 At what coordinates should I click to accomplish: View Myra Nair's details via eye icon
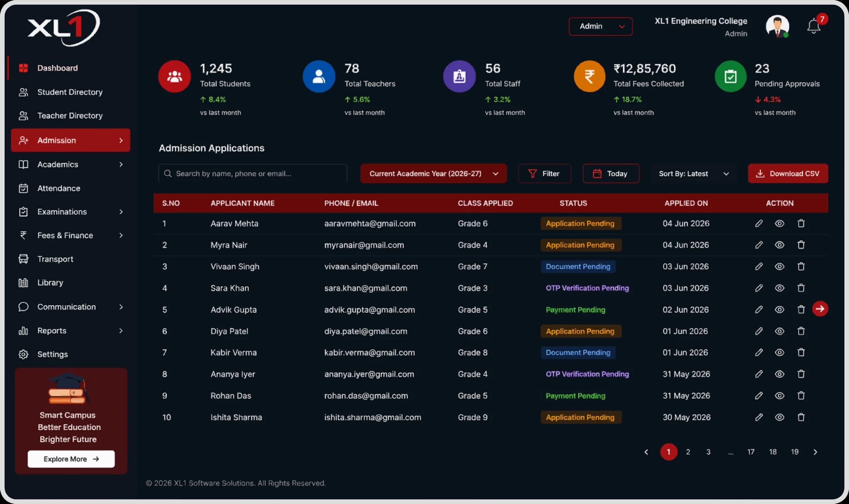[780, 245]
